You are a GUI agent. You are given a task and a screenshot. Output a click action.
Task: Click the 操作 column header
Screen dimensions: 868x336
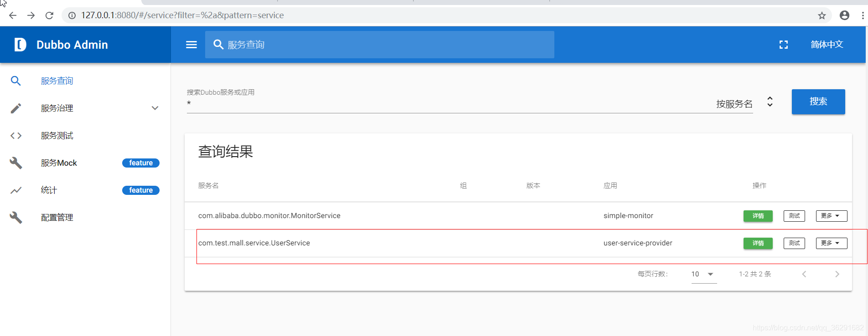pos(759,186)
